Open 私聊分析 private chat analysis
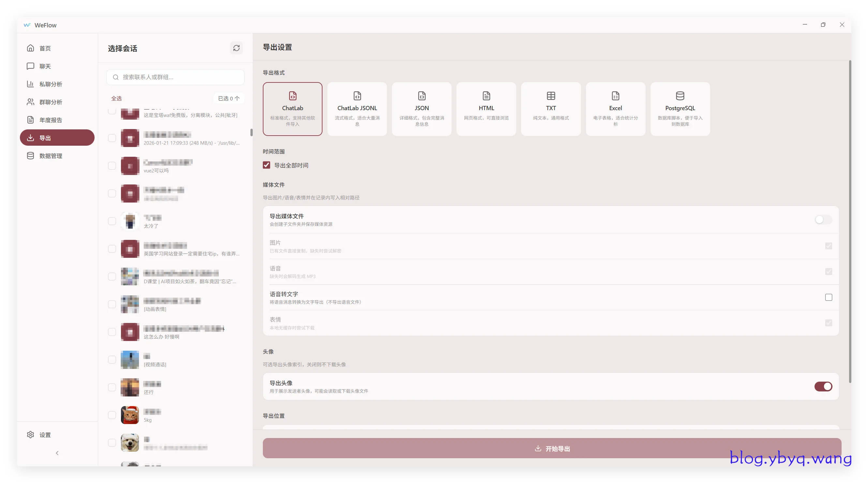The height and width of the screenshot is (483, 868). pyautogui.click(x=51, y=84)
